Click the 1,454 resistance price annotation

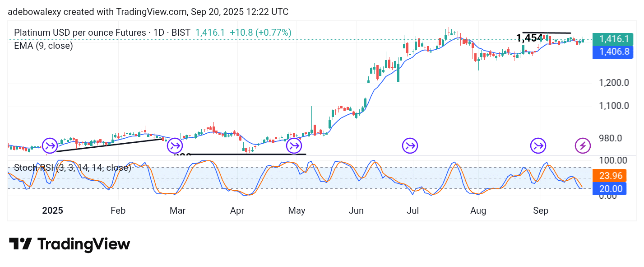[529, 38]
